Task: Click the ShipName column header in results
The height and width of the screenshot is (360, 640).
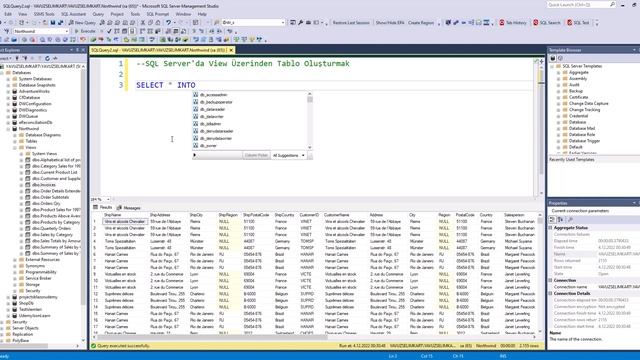Action: tap(113, 215)
